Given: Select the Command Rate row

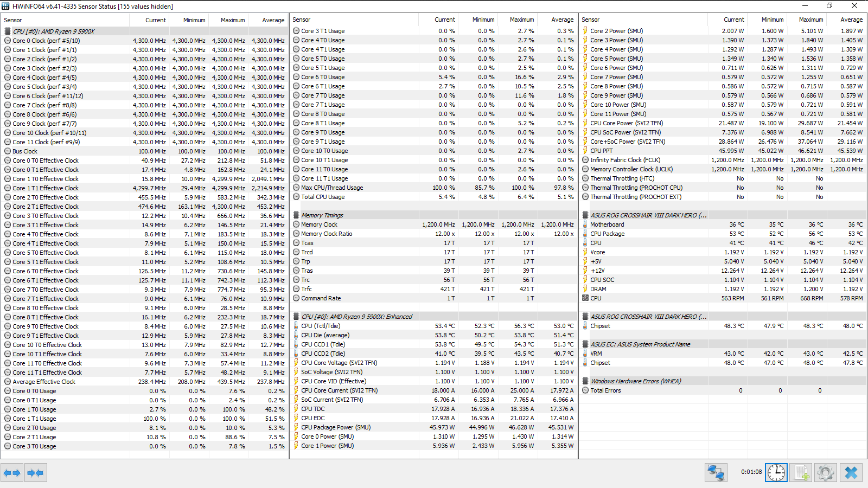Looking at the screenshot, I should coord(433,298).
